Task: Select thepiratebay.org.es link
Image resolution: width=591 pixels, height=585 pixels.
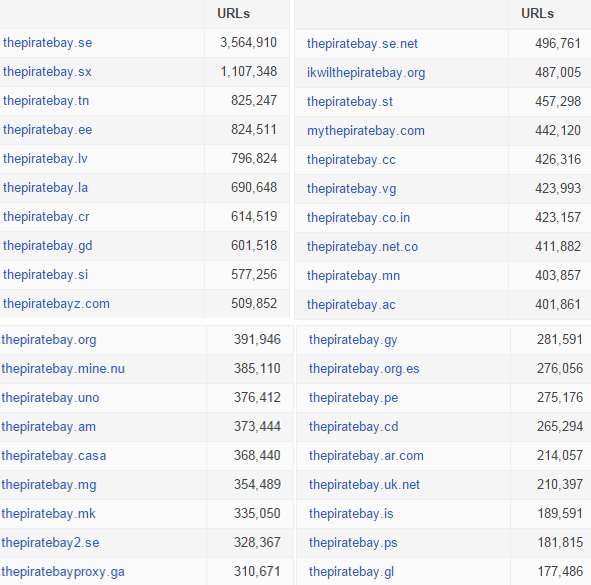Action: point(364,369)
